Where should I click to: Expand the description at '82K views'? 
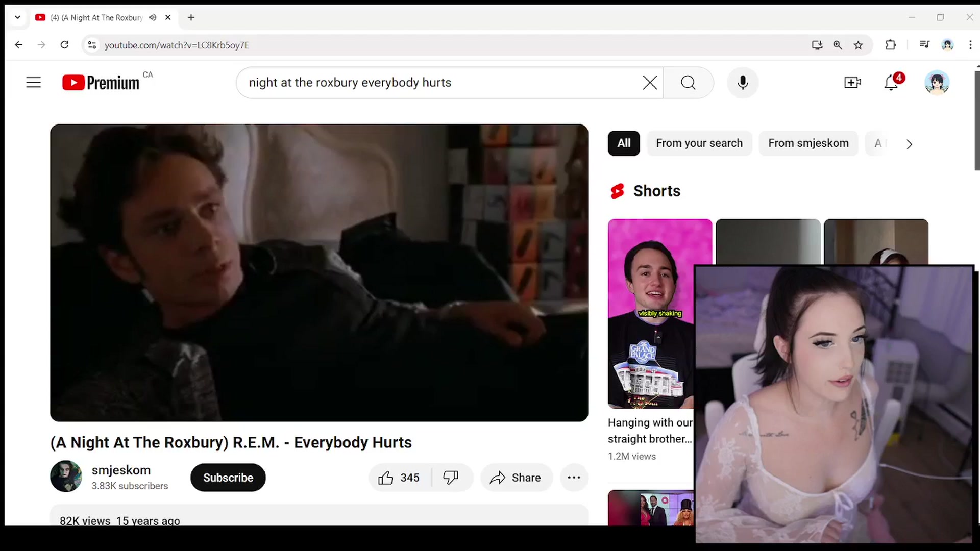click(x=319, y=516)
